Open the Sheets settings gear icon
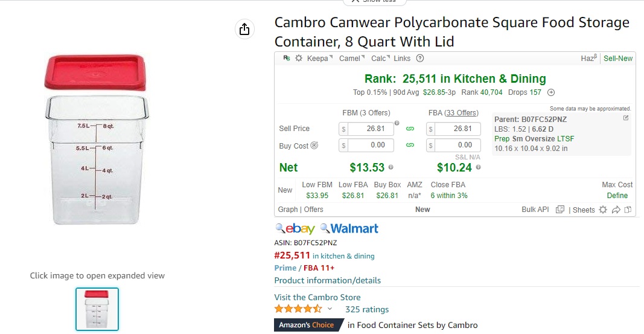The image size is (644, 334). coord(603,210)
